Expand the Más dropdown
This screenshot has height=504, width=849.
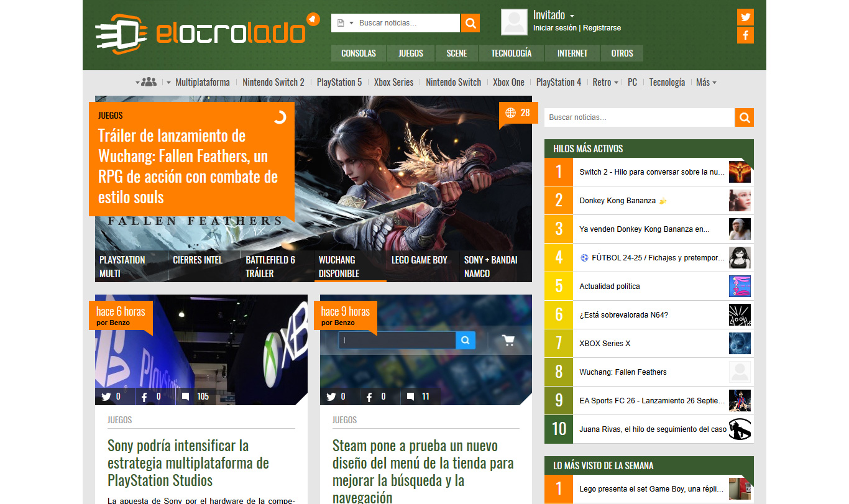pos(706,82)
